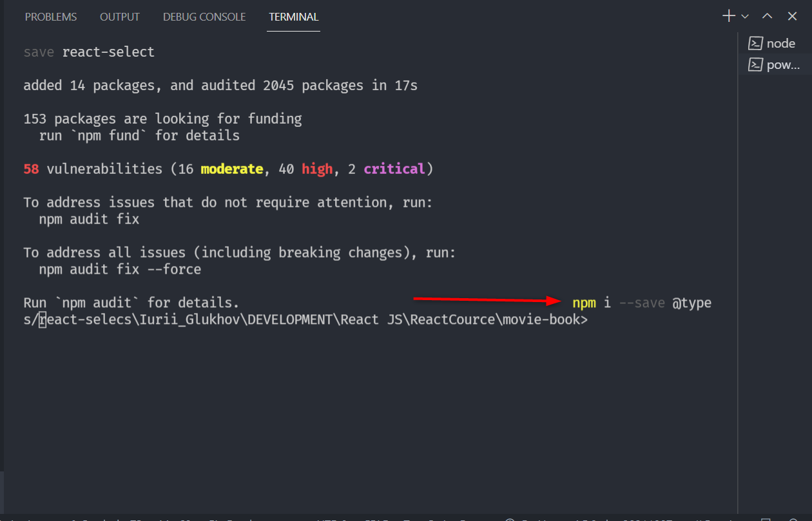Switch to the PROBLEMS tab

[x=51, y=16]
